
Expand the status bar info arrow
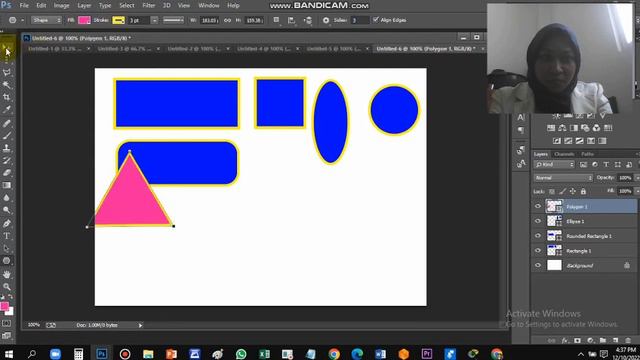pos(140,325)
